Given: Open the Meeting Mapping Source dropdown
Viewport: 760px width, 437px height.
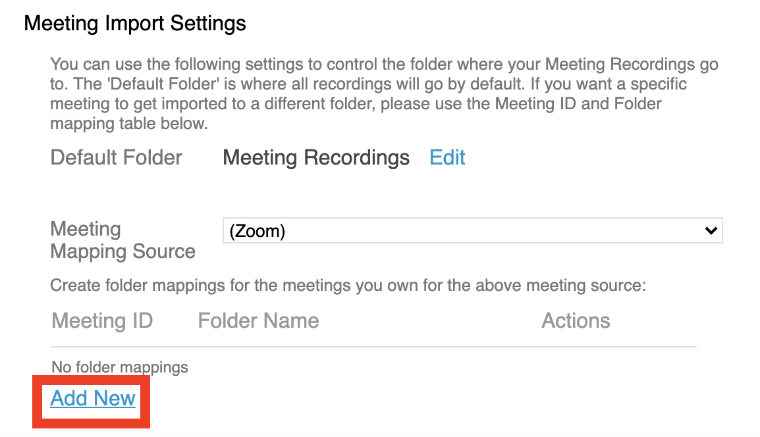Looking at the screenshot, I should [472, 230].
